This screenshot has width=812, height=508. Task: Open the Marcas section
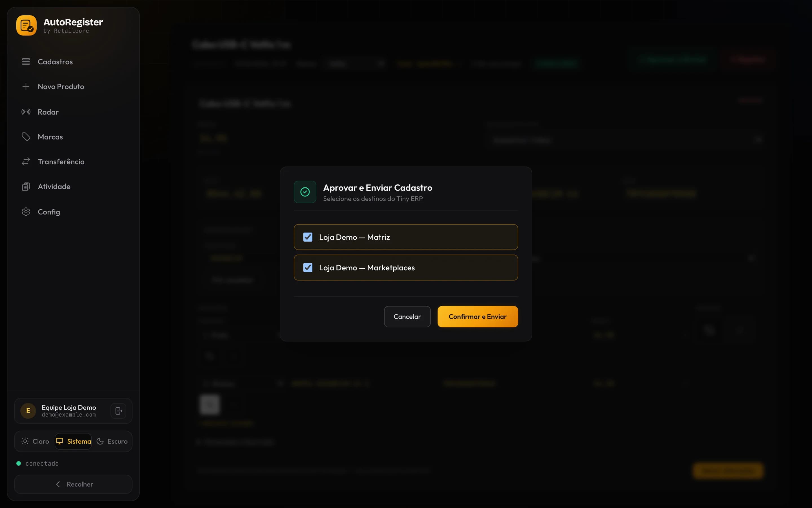click(73, 137)
